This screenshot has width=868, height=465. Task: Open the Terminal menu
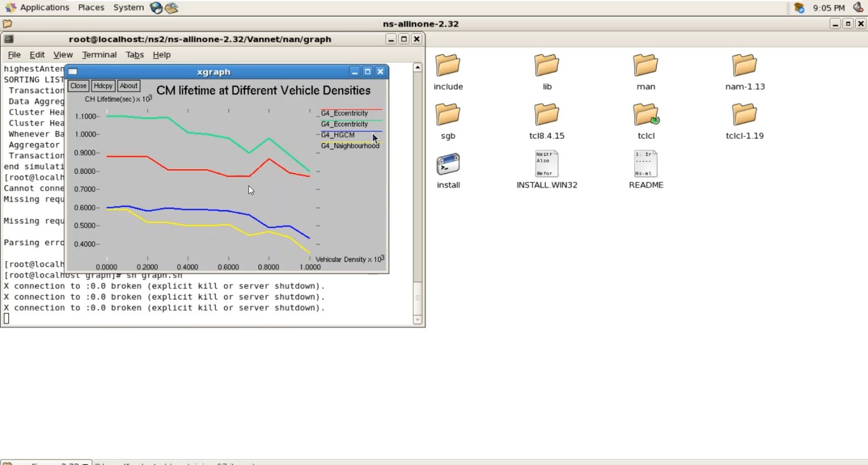coord(99,54)
